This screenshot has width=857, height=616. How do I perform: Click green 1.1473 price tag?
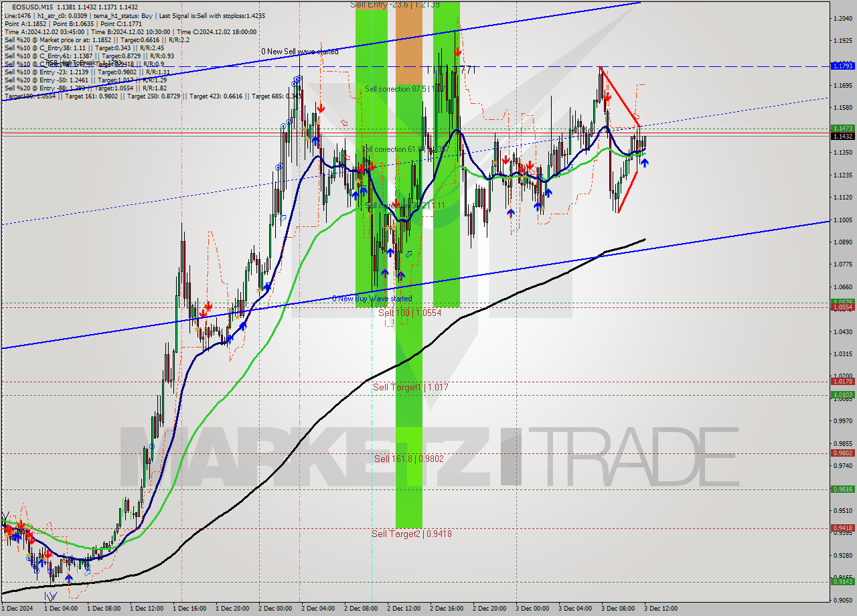[x=842, y=128]
